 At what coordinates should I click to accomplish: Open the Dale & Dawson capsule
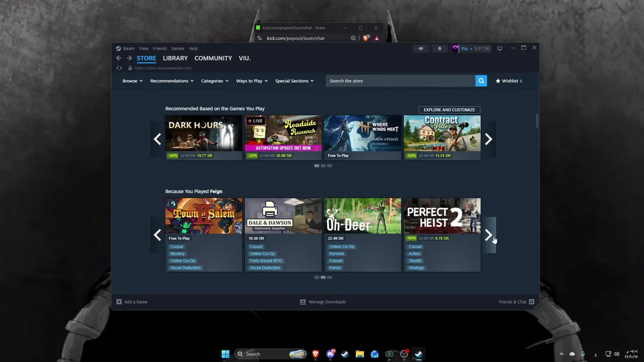click(x=283, y=235)
